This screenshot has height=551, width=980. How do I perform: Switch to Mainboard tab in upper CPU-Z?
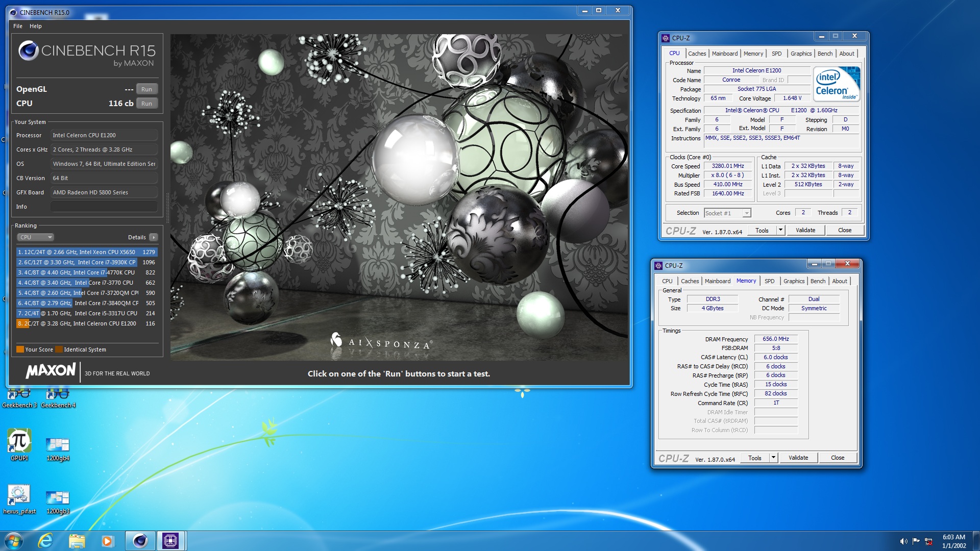pyautogui.click(x=725, y=54)
